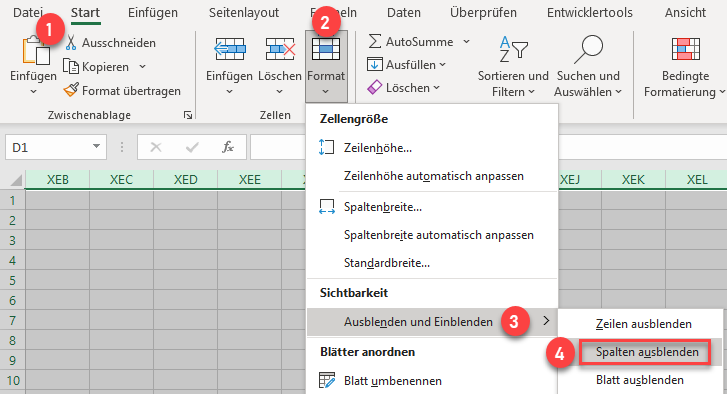Open the AutoSumme dropdown arrow
This screenshot has width=727, height=394.
466,42
